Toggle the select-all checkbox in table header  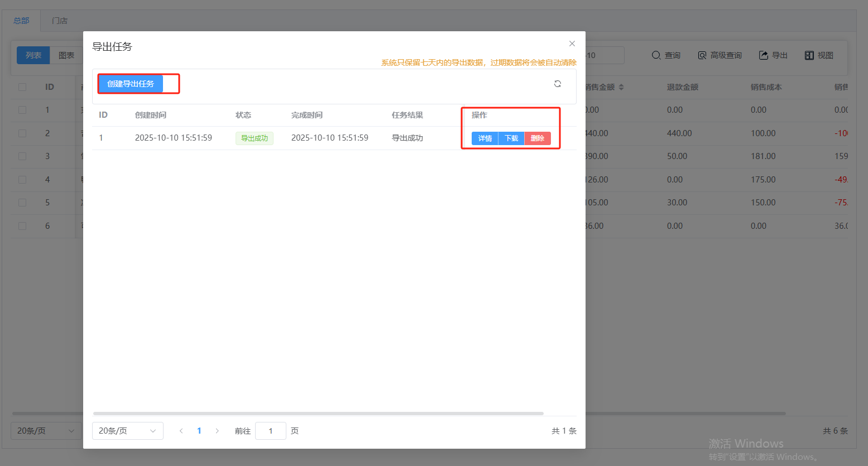(22, 87)
